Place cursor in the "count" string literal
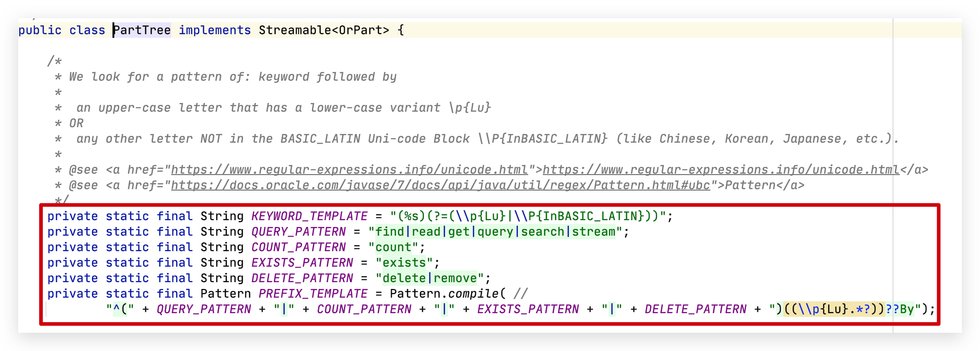Screen dimensions: 980x351 pos(393,247)
